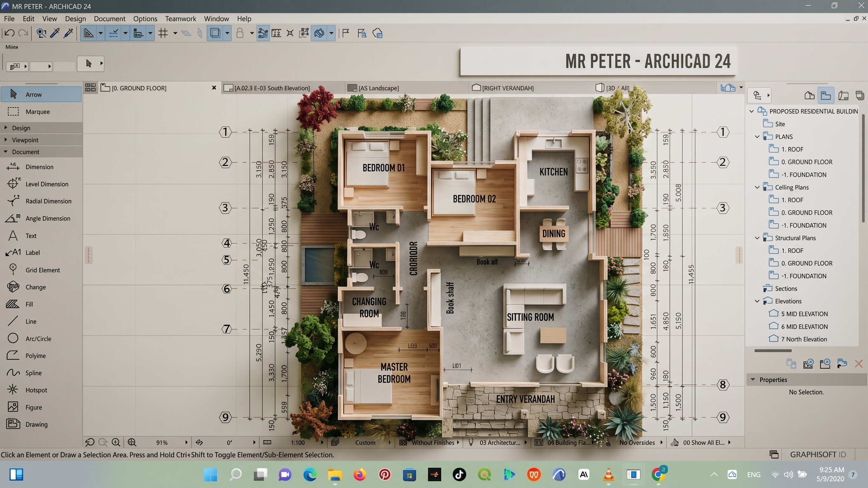Select the Fill tool
Screen dimensions: 868x488
(x=41, y=304)
